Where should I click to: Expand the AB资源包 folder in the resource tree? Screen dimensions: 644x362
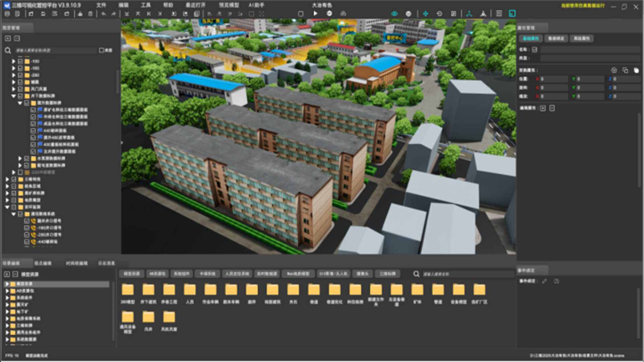(x=7, y=291)
